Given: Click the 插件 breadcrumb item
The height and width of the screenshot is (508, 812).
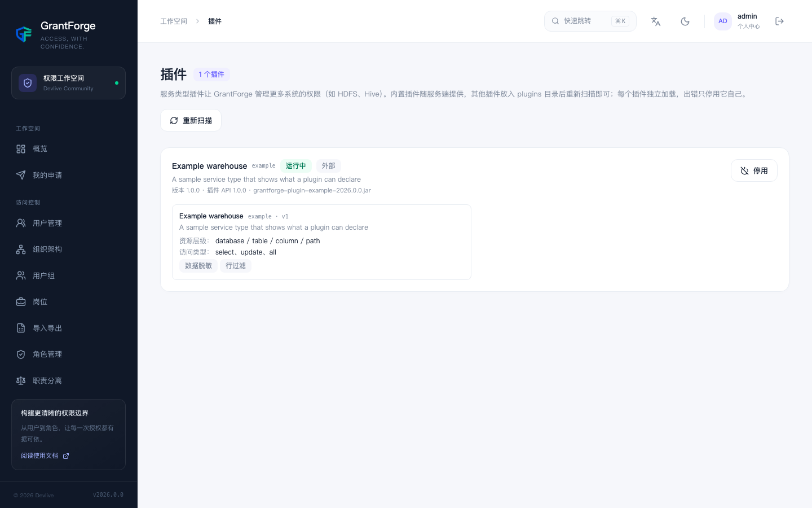Looking at the screenshot, I should (215, 21).
